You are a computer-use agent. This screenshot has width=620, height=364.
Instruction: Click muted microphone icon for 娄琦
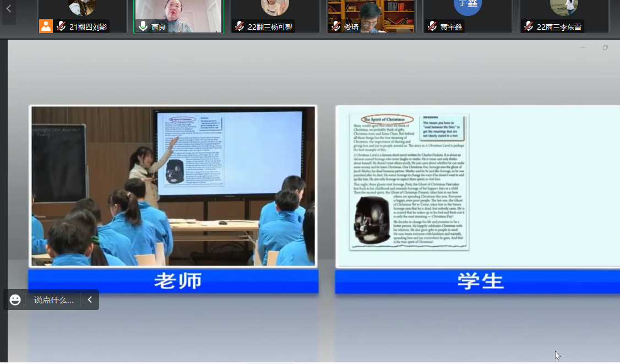[335, 26]
